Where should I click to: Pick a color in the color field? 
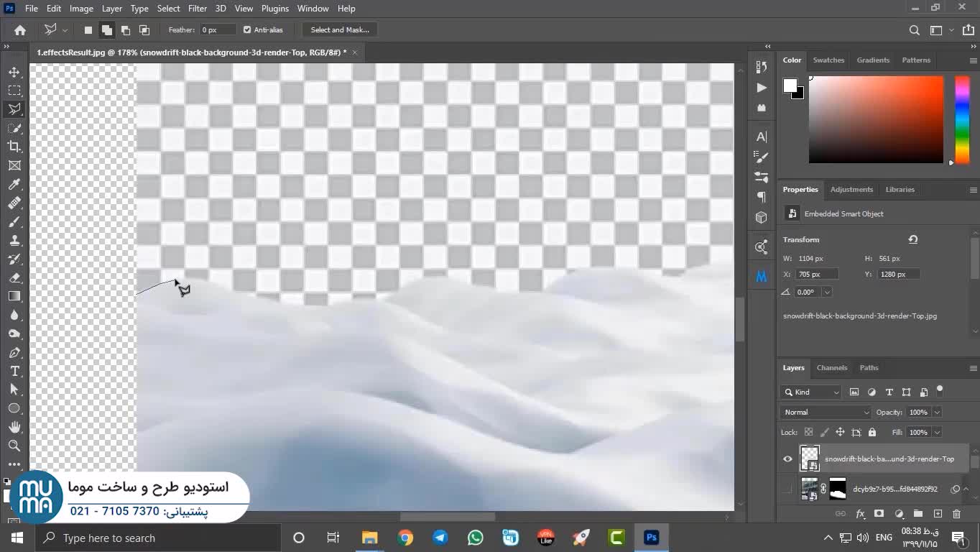(876, 119)
